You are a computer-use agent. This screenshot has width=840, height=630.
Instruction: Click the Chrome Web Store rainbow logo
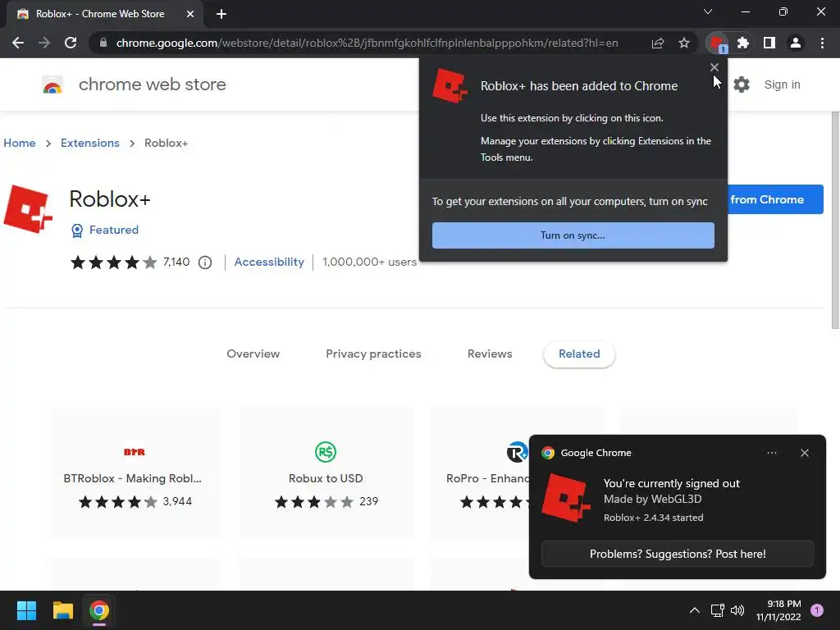[x=52, y=84]
